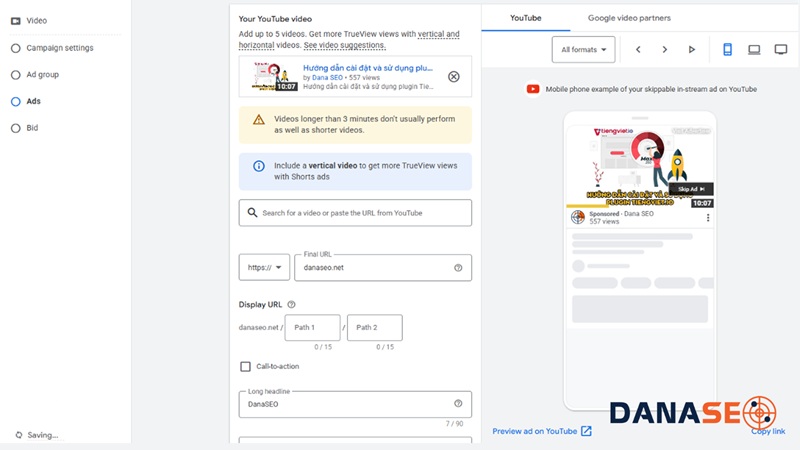Enable the Call-to-action checkbox
Image resolution: width=800 pixels, height=450 pixels.
click(x=245, y=366)
